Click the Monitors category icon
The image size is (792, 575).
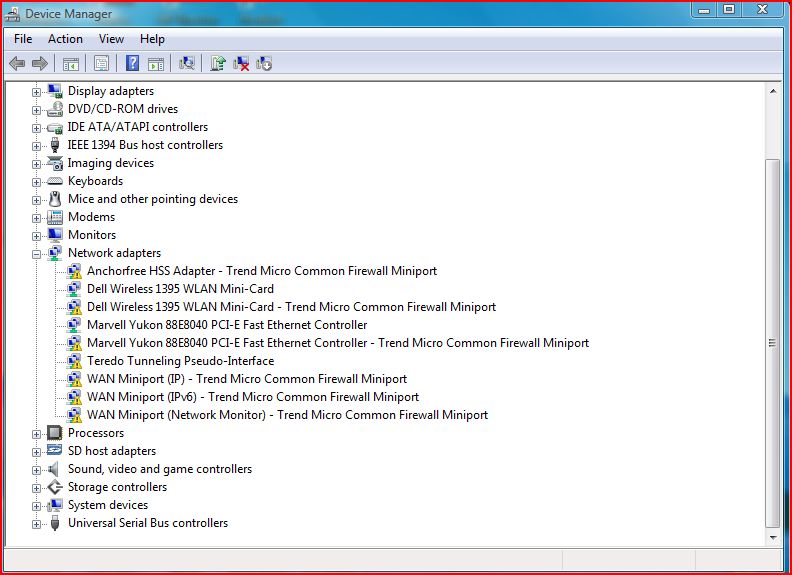[x=55, y=235]
